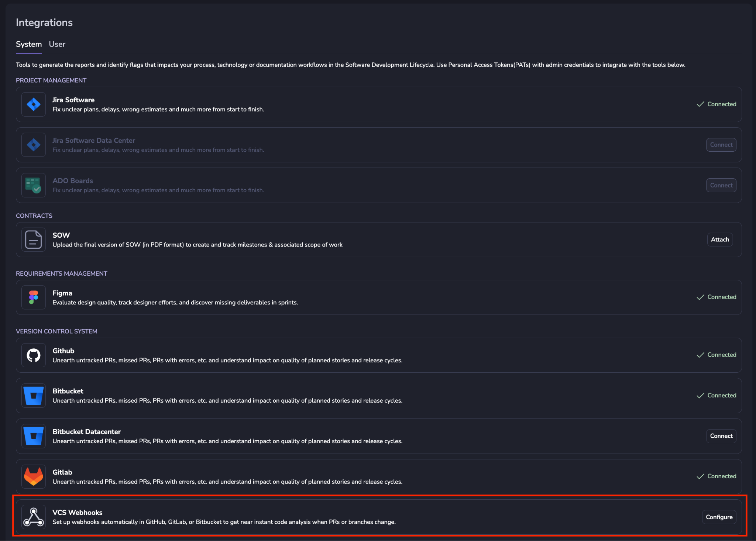Image resolution: width=756 pixels, height=541 pixels.
Task: Click the Jira Software logo icon
Action: point(34,104)
